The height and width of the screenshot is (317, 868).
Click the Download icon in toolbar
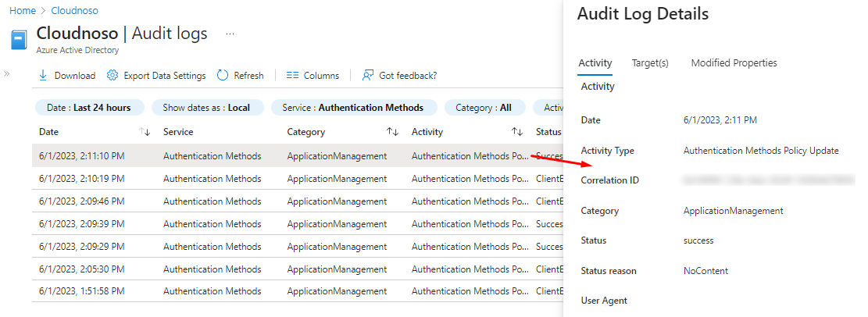pyautogui.click(x=43, y=76)
